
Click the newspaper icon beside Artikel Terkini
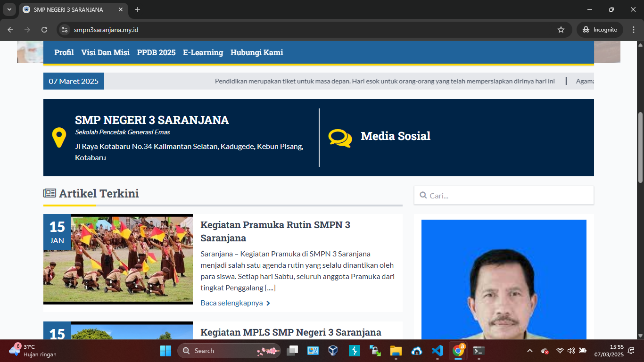50,193
